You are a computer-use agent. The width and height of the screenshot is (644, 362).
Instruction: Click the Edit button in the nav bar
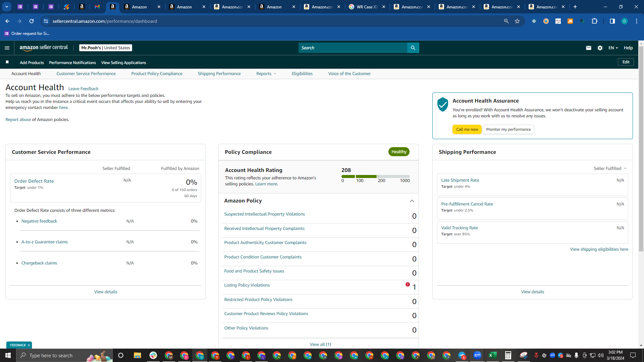626,62
